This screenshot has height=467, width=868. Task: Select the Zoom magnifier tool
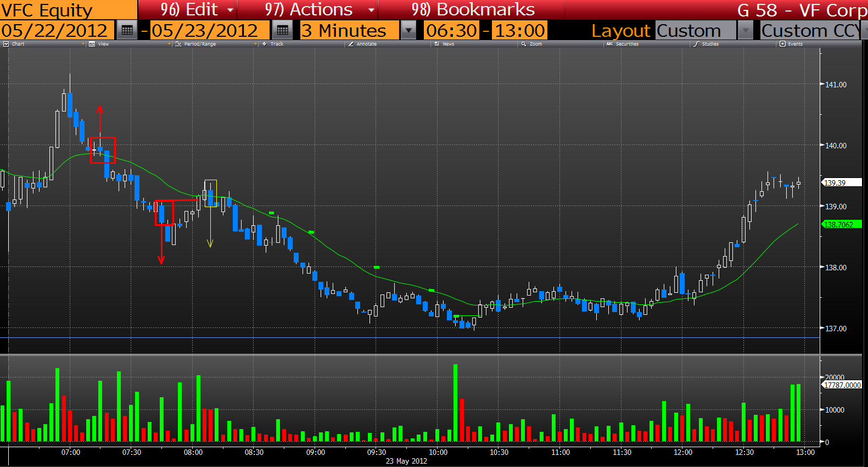click(x=524, y=44)
